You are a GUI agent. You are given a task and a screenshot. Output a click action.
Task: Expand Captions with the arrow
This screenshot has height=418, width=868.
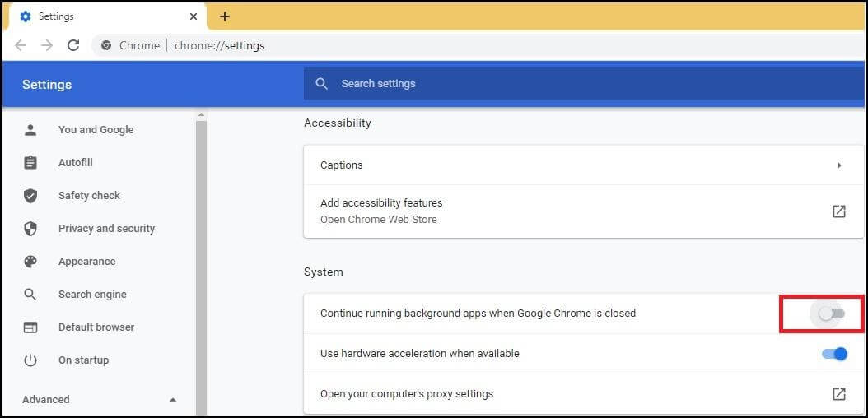tap(839, 165)
